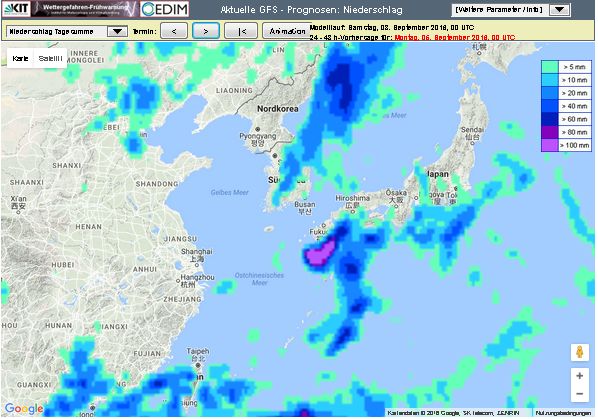Start the forecast Animation

pyautogui.click(x=287, y=31)
